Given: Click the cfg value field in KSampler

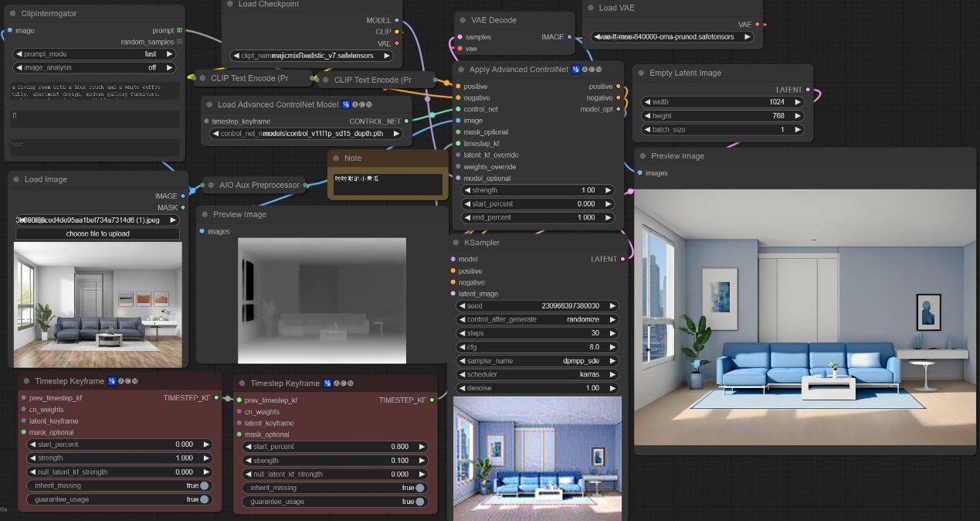Looking at the screenshot, I should click(537, 347).
